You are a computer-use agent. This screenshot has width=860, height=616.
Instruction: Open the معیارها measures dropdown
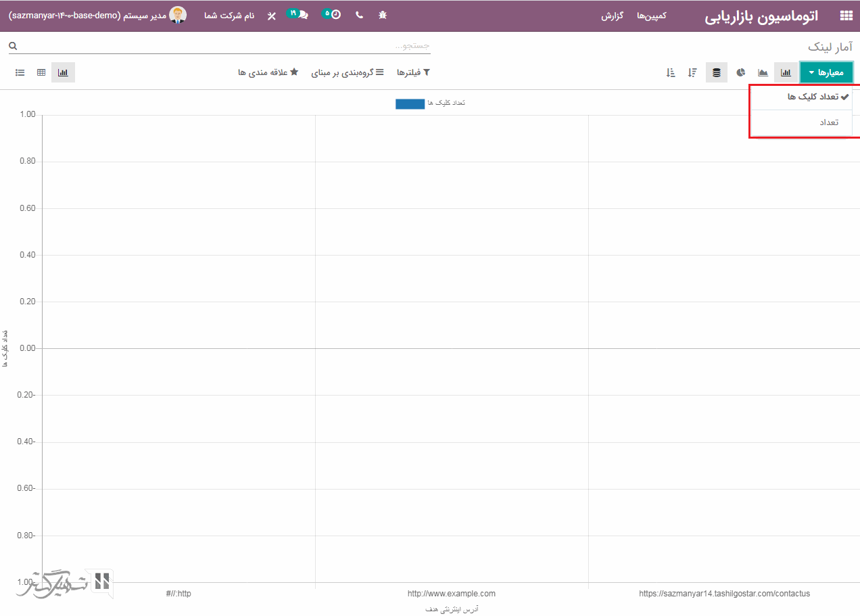coord(826,72)
